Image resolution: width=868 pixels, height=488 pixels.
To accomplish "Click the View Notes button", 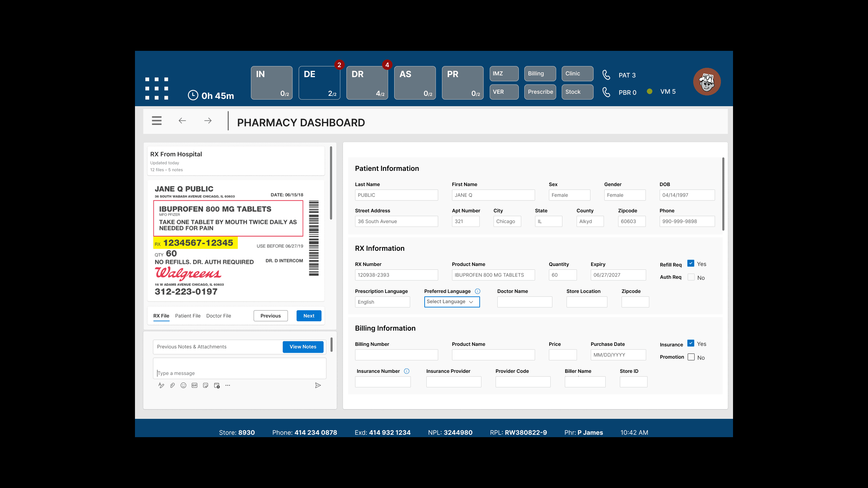I will tap(303, 347).
